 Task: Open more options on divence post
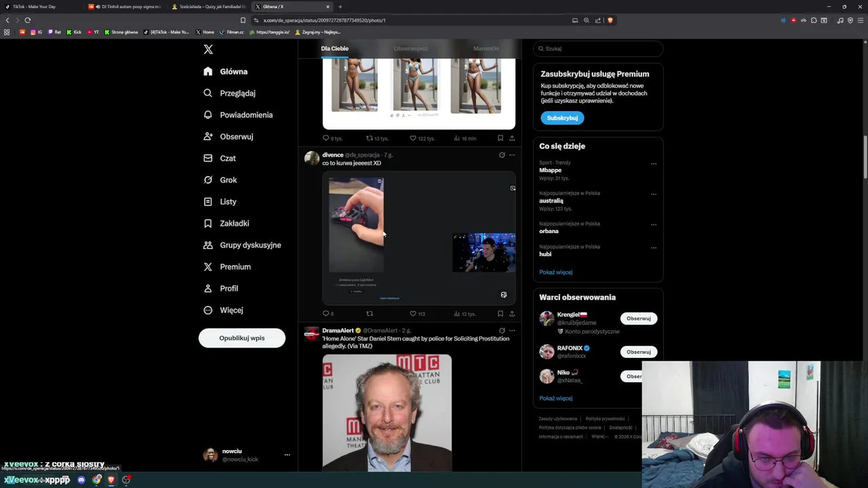512,155
